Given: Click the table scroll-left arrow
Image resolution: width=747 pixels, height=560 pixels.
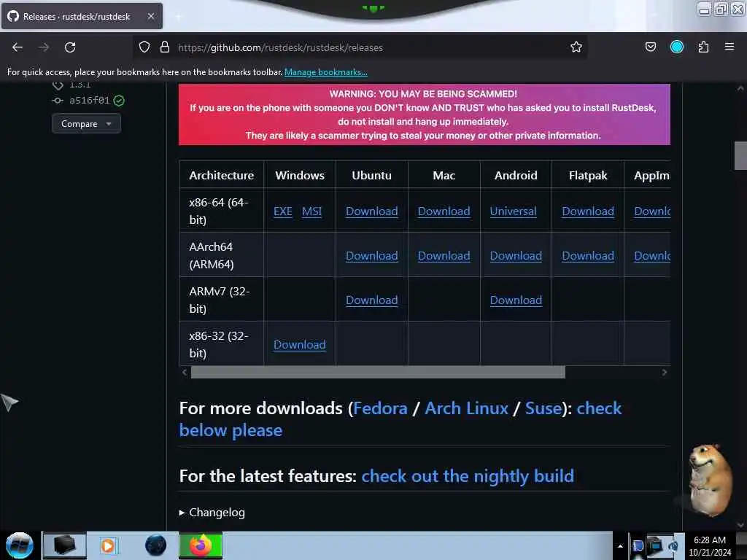Looking at the screenshot, I should (185, 373).
